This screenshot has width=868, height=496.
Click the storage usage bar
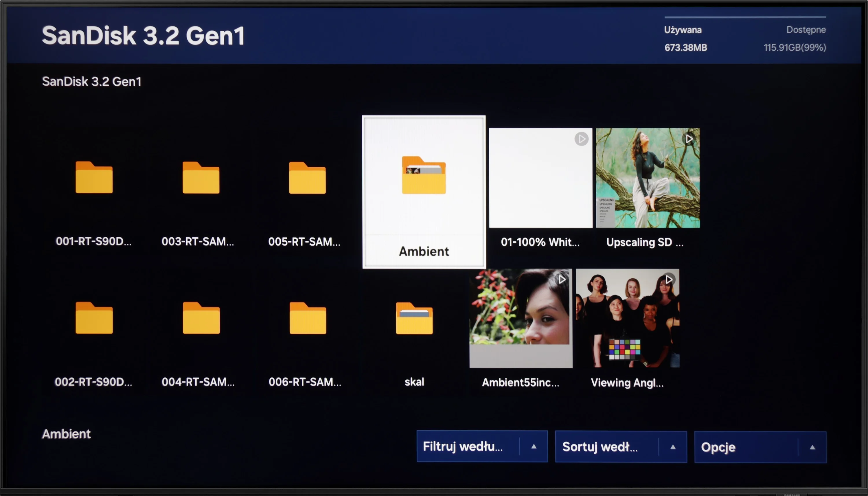pyautogui.click(x=745, y=17)
